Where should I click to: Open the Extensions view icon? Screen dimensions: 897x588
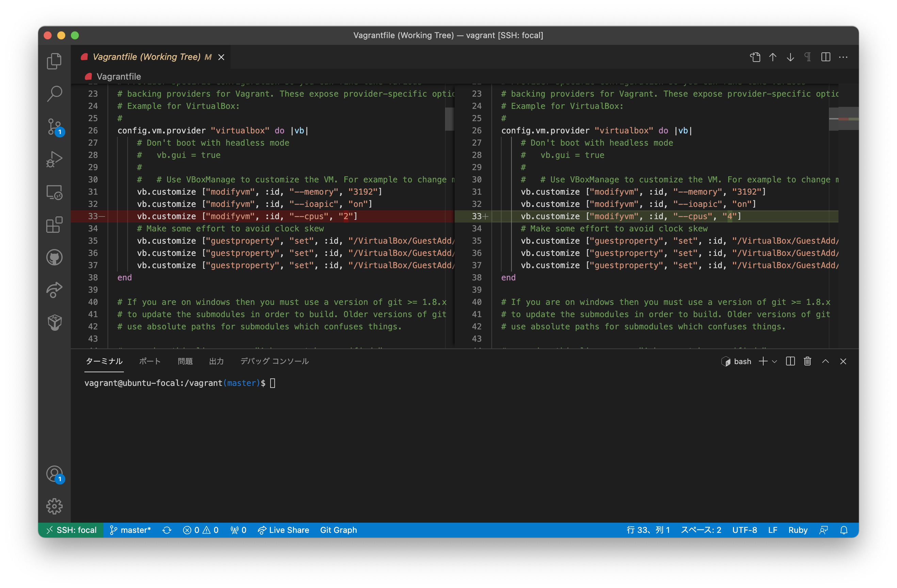point(54,225)
